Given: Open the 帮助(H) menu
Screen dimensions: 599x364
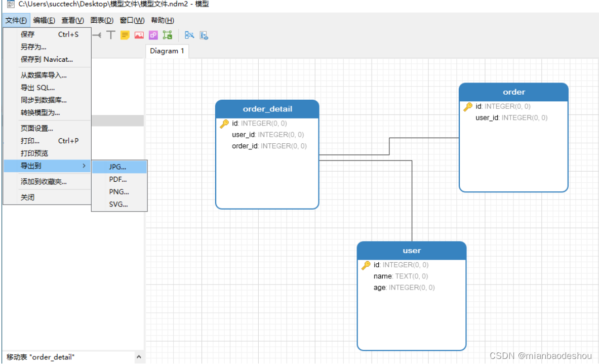Looking at the screenshot, I should pos(163,20).
